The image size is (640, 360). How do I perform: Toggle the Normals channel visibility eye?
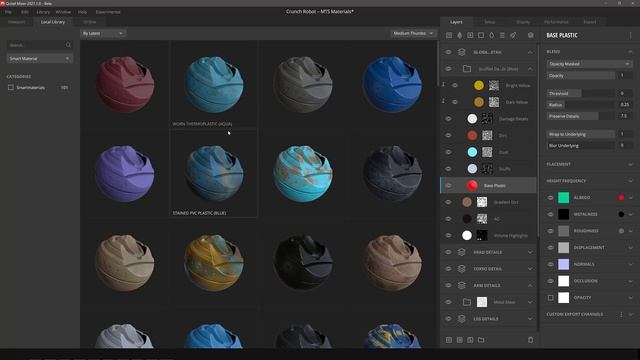coord(551,264)
